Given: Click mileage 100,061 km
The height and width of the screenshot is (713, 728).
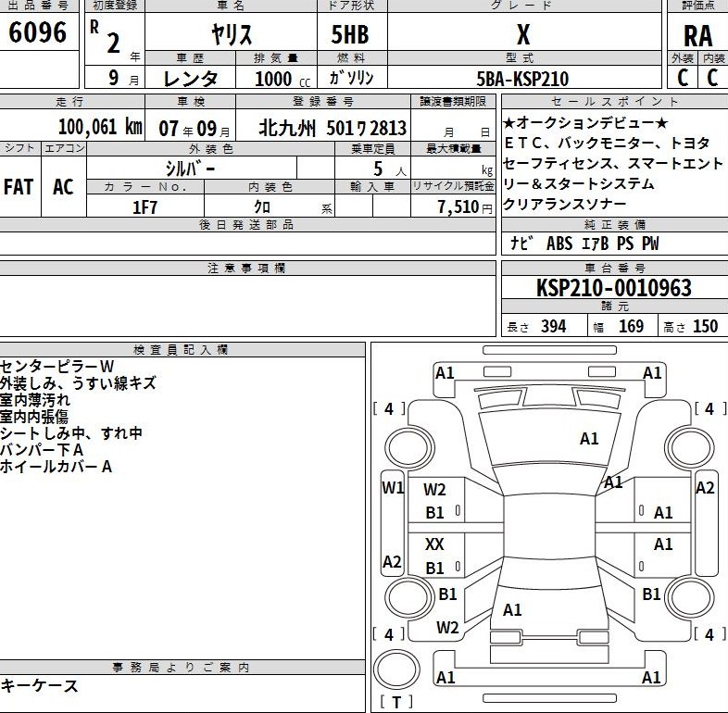Looking at the screenshot, I should click(x=100, y=126).
